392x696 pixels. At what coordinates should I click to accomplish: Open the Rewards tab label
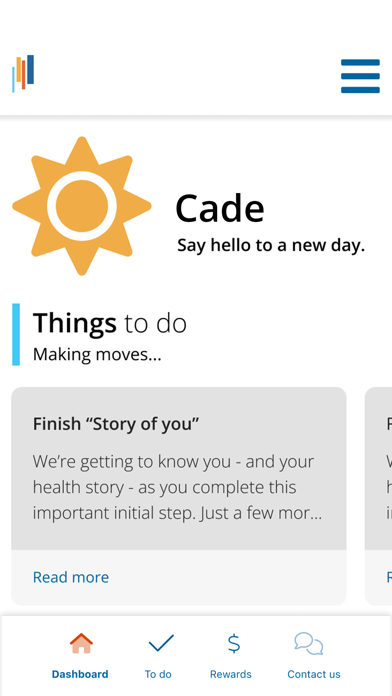click(231, 674)
